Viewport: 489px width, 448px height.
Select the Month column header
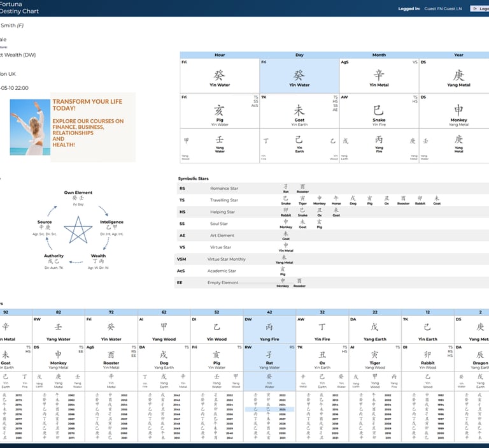[x=379, y=55]
